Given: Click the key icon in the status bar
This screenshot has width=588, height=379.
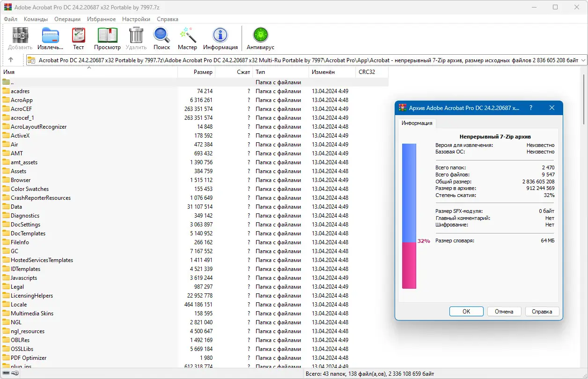Looking at the screenshot, I should tap(15, 373).
